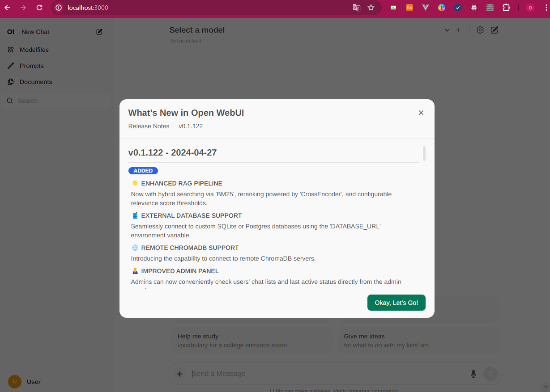The height and width of the screenshot is (392, 550).
Task: Click the blue checkmark extension icon
Action: pos(458,8)
